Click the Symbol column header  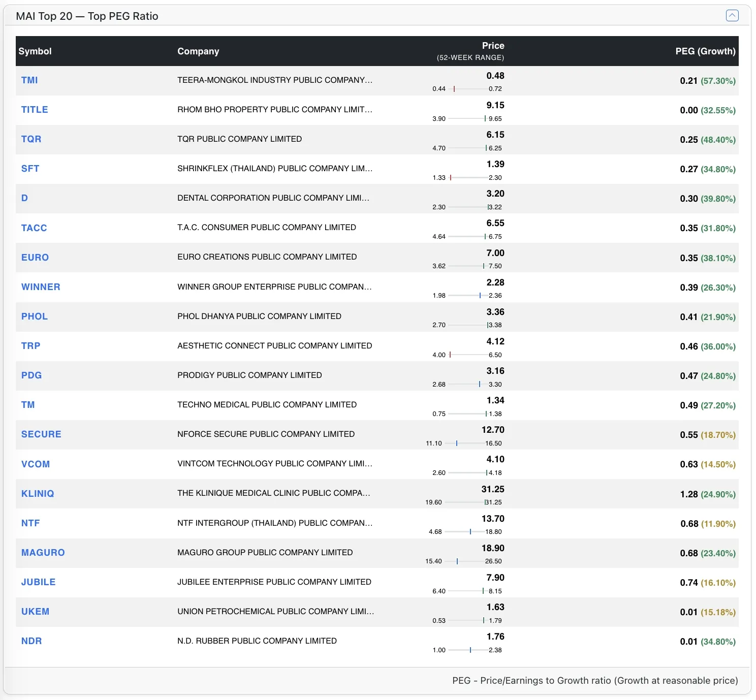(x=35, y=51)
